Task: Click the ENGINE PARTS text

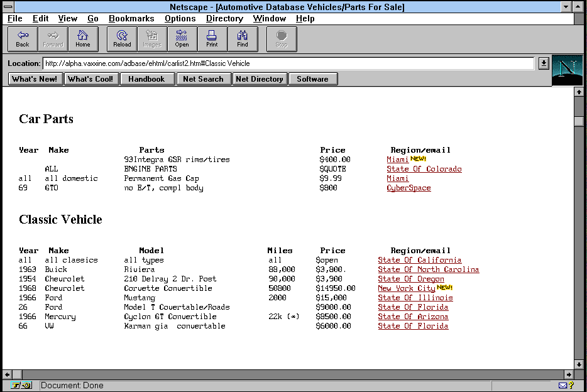Action: tap(150, 169)
